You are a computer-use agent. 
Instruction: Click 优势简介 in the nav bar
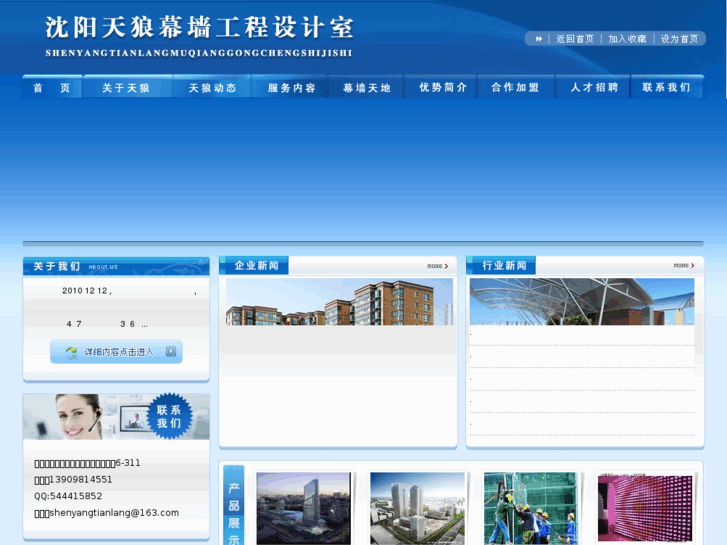pyautogui.click(x=442, y=87)
